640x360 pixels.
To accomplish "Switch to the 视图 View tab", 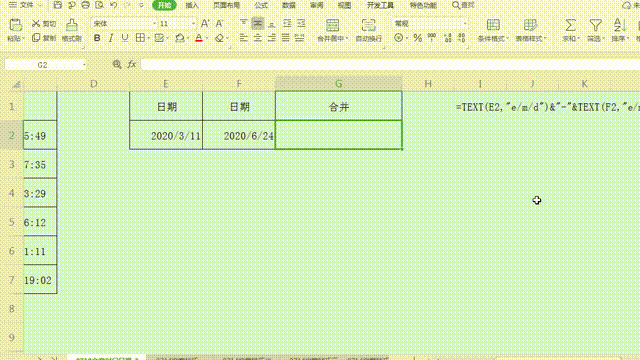I will [344, 5].
